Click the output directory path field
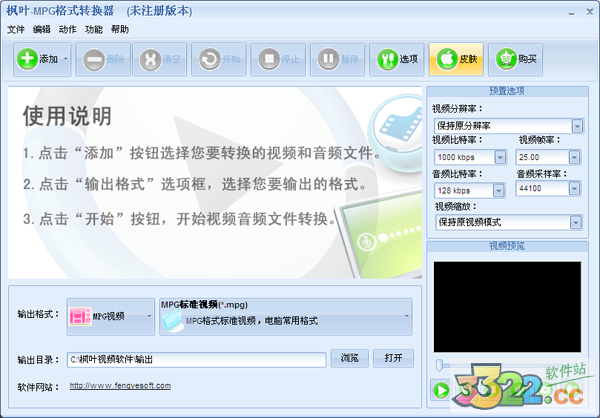 tap(196, 360)
